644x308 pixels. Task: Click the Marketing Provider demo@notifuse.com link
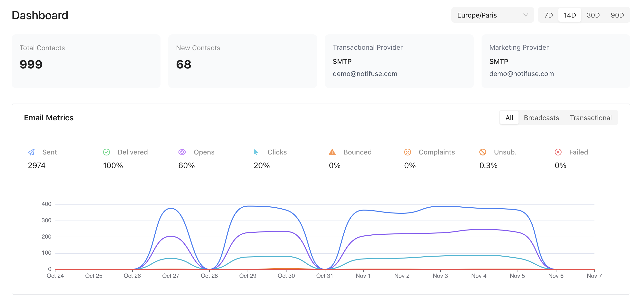(521, 74)
